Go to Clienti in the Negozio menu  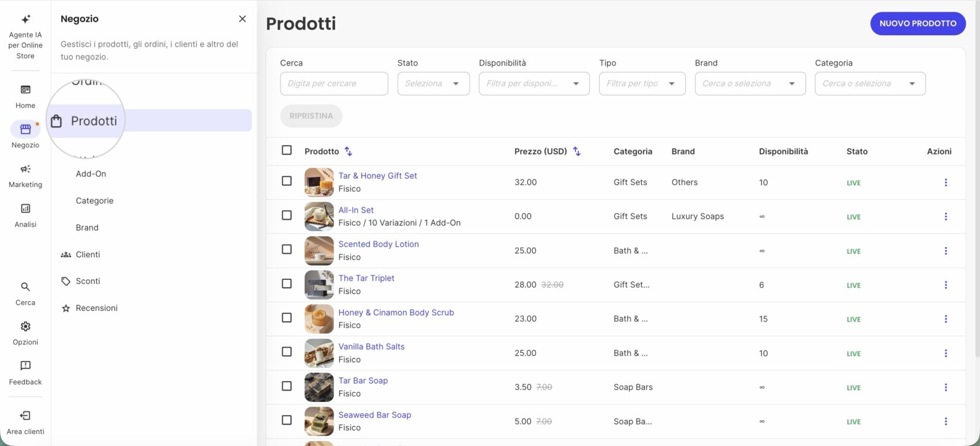88,254
